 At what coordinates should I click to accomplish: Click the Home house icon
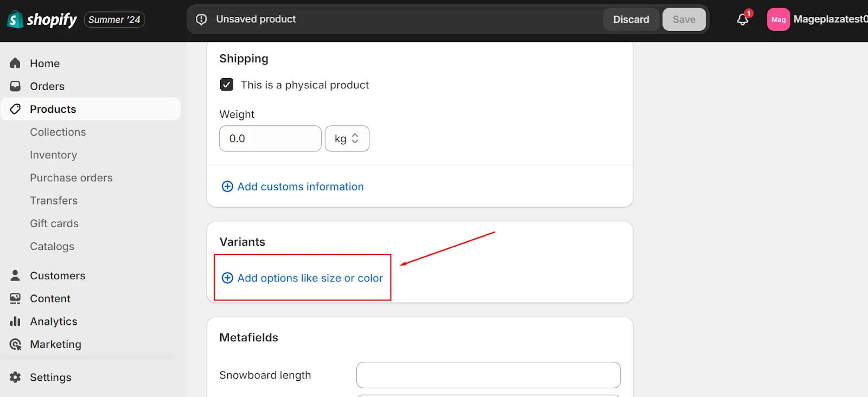tap(15, 63)
